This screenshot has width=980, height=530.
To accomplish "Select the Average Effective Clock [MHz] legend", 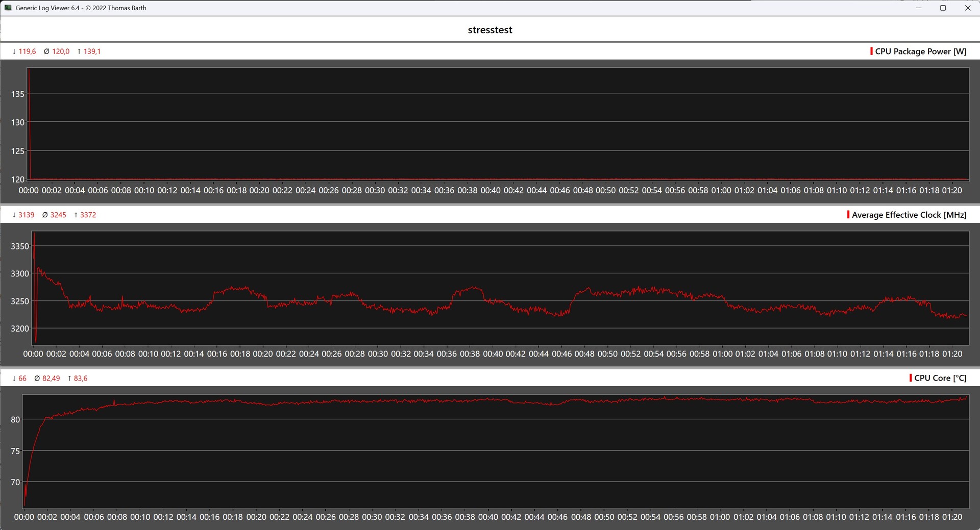I will (x=906, y=215).
